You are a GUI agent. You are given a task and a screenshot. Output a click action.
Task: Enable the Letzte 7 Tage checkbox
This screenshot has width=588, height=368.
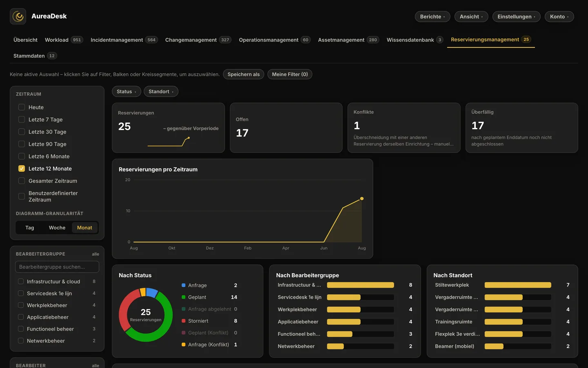coord(22,119)
